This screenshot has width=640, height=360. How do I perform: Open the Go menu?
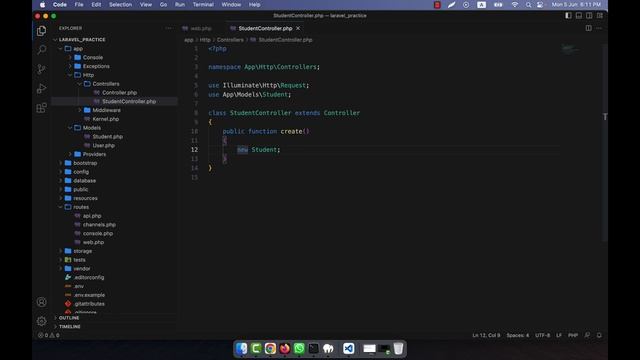163,5
